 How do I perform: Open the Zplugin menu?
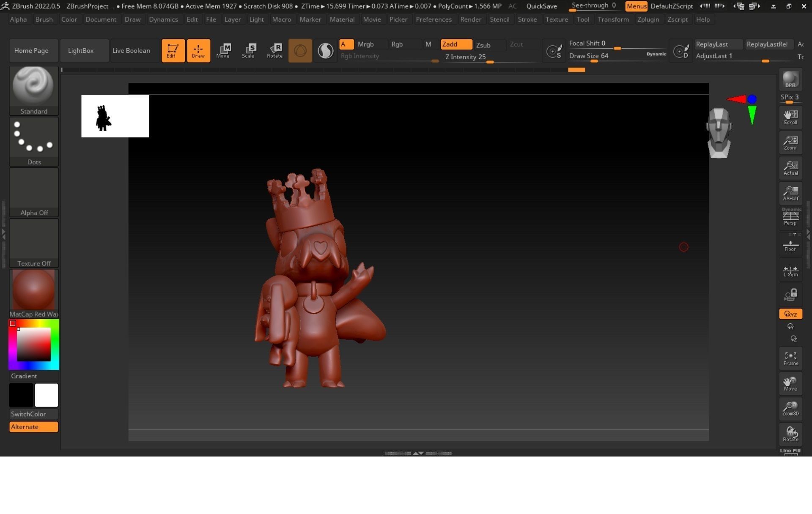pos(647,19)
